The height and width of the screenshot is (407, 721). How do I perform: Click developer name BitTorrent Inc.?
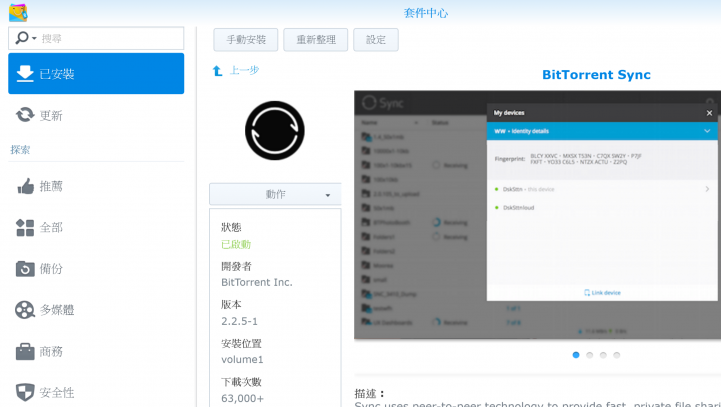point(257,282)
